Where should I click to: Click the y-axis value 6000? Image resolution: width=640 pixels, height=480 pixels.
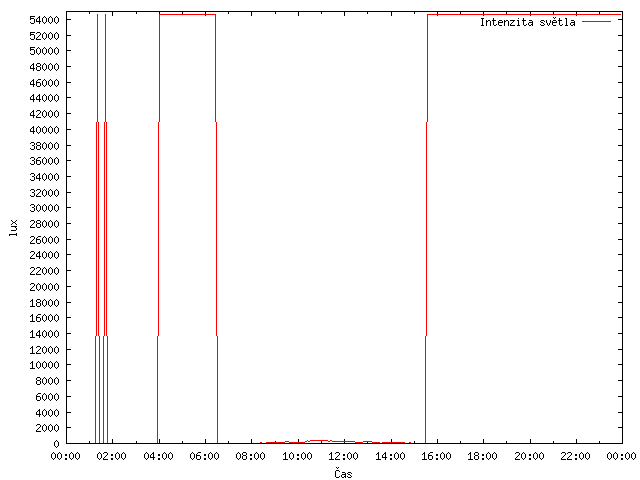click(47, 396)
